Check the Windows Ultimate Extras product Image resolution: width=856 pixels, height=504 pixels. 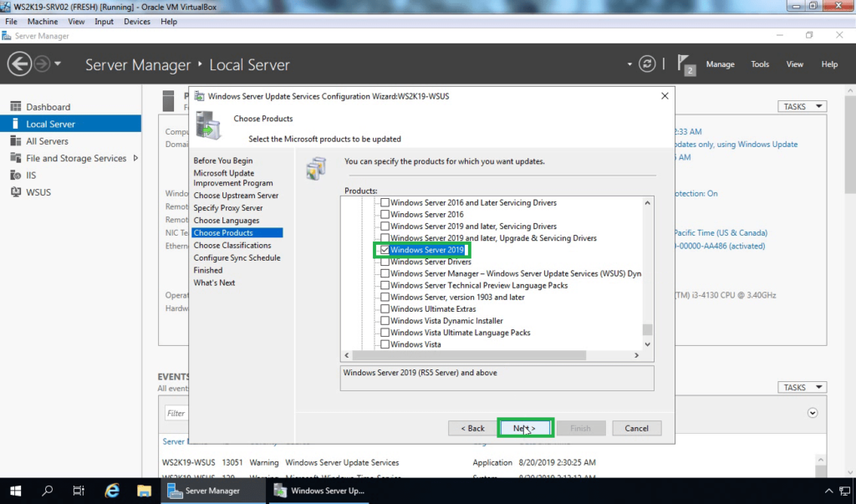pos(385,309)
